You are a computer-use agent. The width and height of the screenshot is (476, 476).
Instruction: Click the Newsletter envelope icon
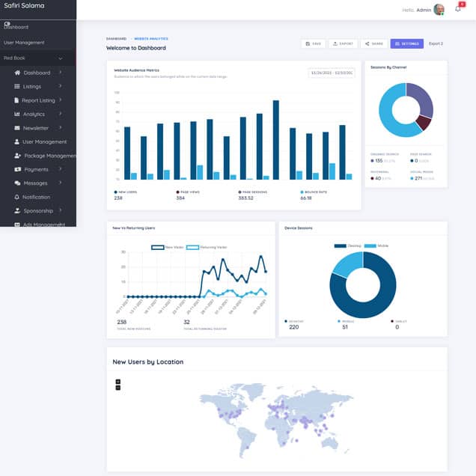pyautogui.click(x=17, y=128)
